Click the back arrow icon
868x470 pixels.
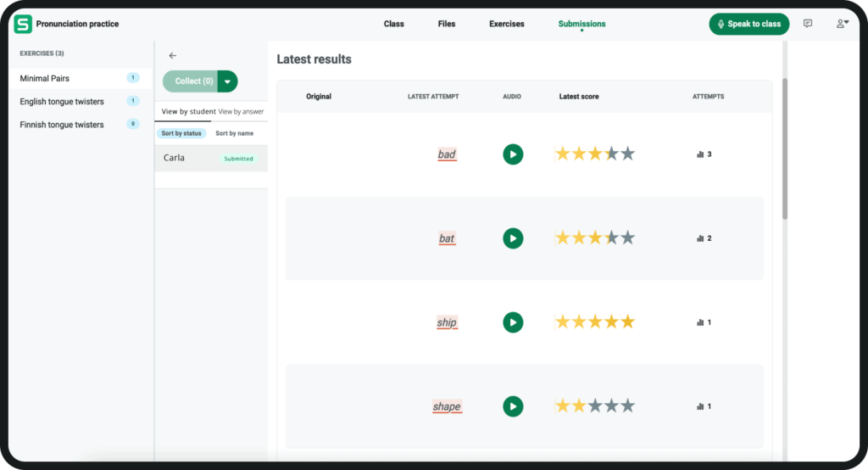click(x=173, y=55)
